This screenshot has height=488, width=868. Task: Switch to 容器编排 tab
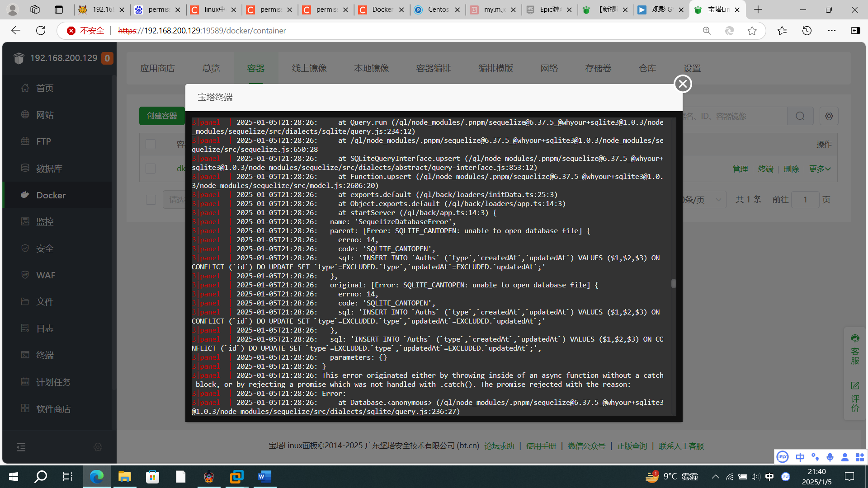434,68
